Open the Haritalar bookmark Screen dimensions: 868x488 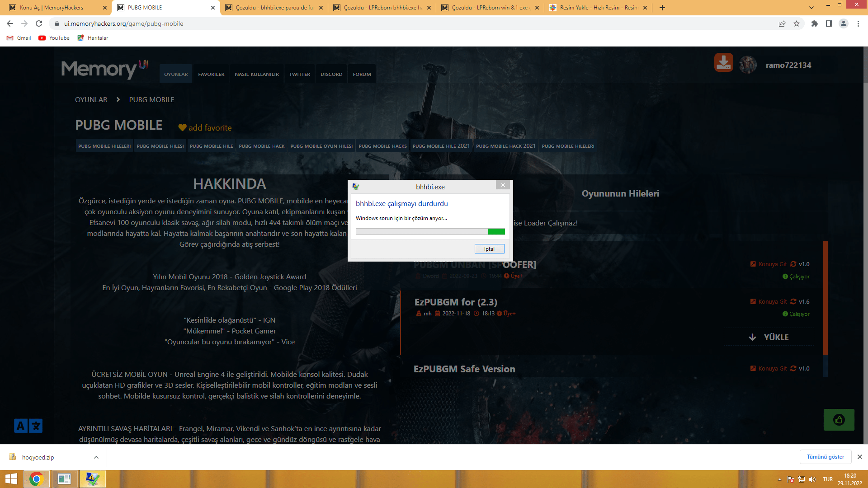point(93,38)
